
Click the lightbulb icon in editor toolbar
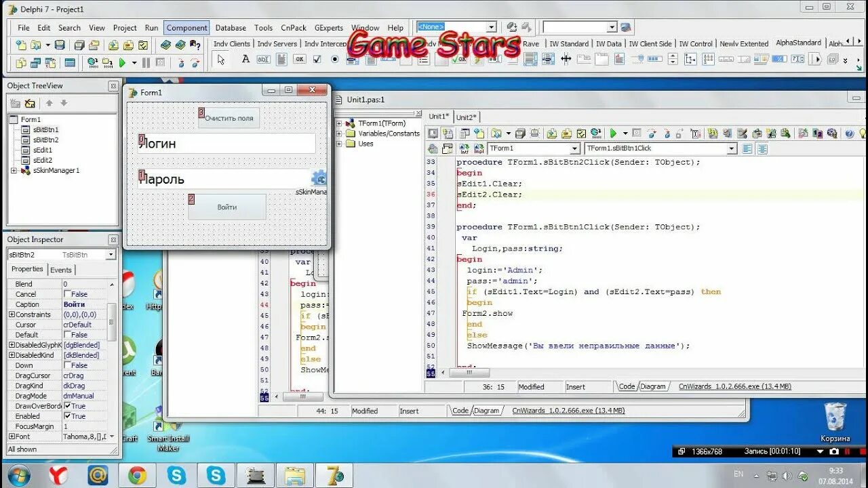[x=863, y=134]
